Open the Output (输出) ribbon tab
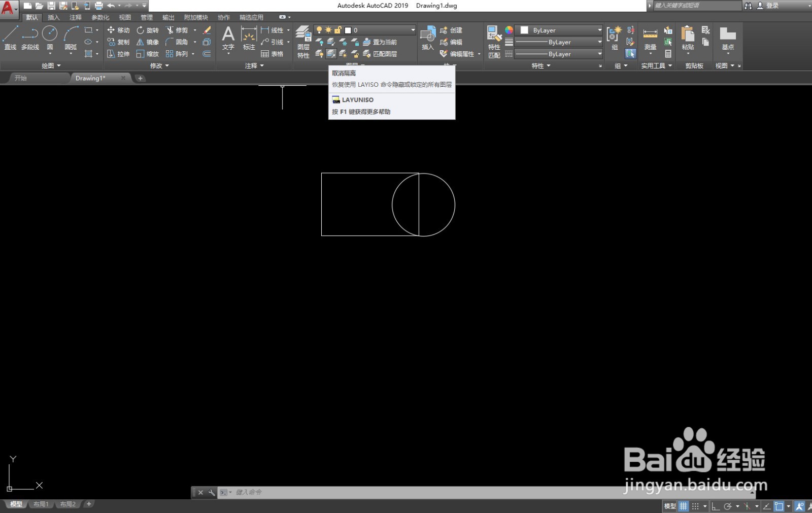 [x=168, y=17]
